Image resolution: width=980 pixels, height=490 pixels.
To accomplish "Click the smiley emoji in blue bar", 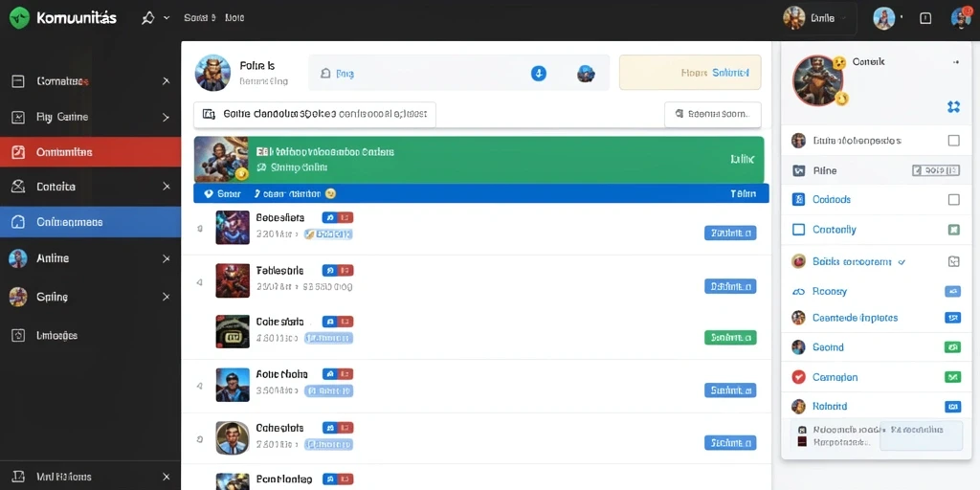I will (330, 193).
